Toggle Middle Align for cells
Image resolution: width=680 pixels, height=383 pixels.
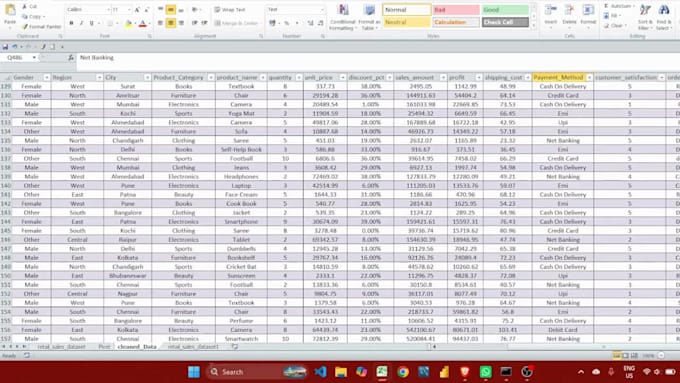[171, 9]
